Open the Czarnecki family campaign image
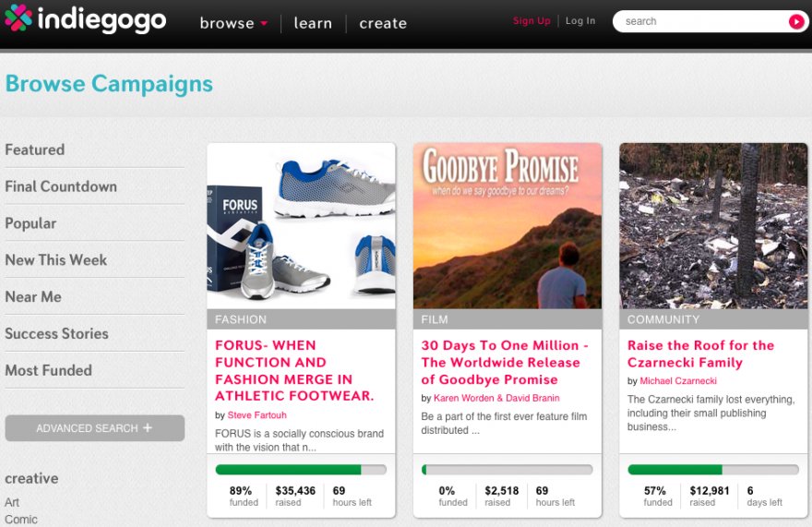The width and height of the screenshot is (812, 527). pos(713,226)
